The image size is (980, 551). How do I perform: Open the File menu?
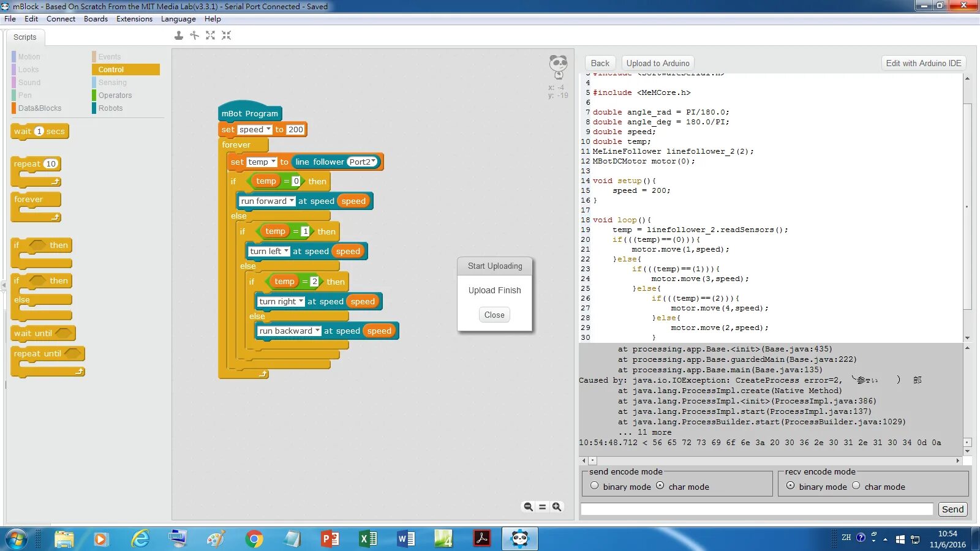(10, 19)
